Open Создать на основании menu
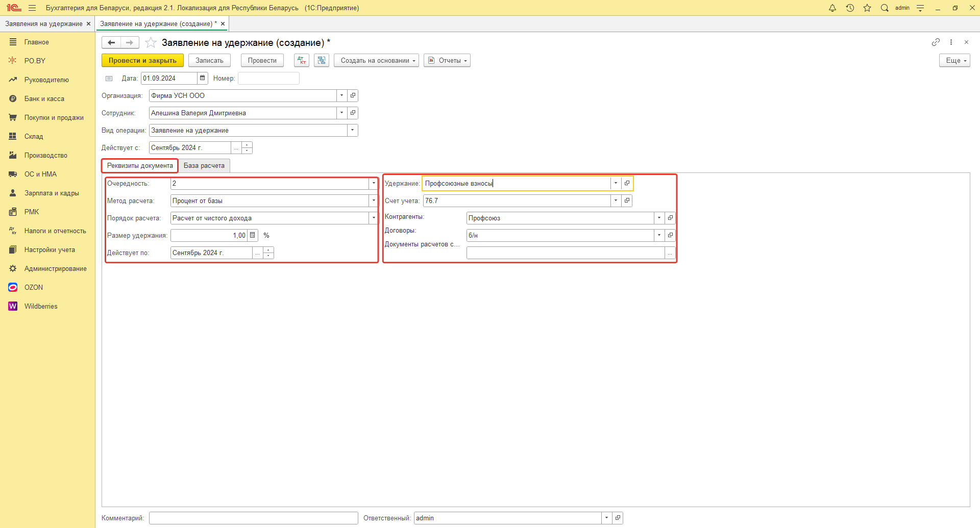The width and height of the screenshot is (980, 528). (x=377, y=60)
